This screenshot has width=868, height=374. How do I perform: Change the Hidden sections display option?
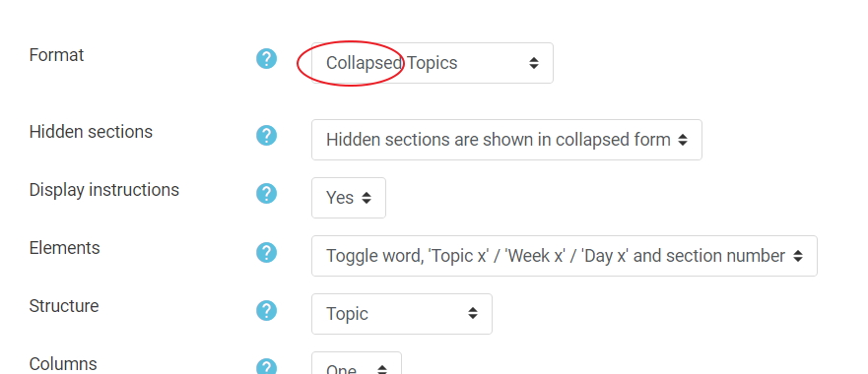(506, 140)
